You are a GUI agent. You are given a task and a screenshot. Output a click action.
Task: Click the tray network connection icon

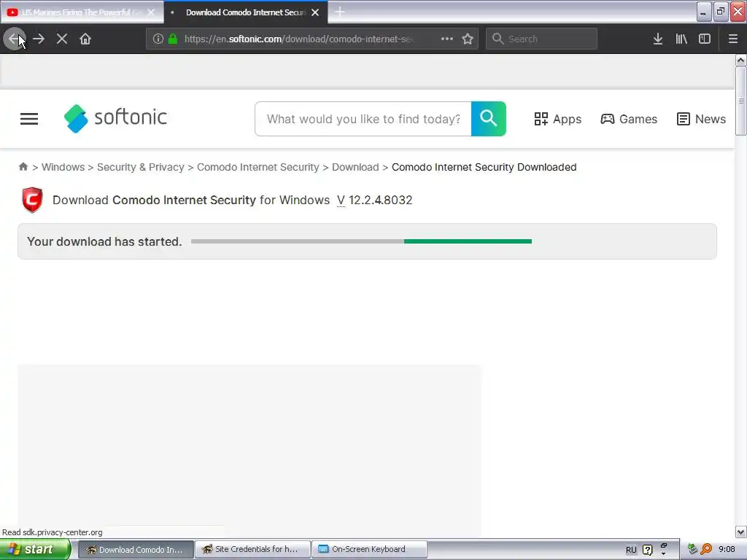[692, 549]
